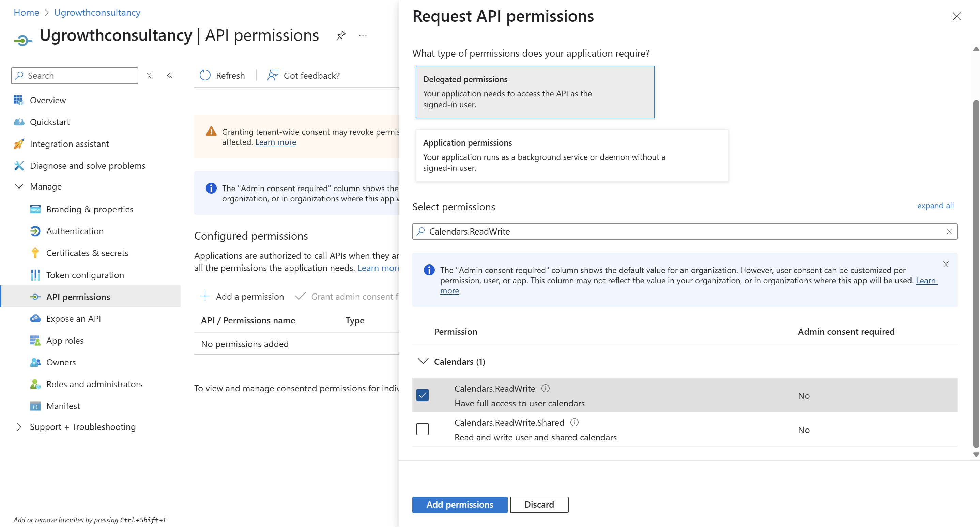980x527 pixels.
Task: Click the Add permissions button
Action: [459, 505]
